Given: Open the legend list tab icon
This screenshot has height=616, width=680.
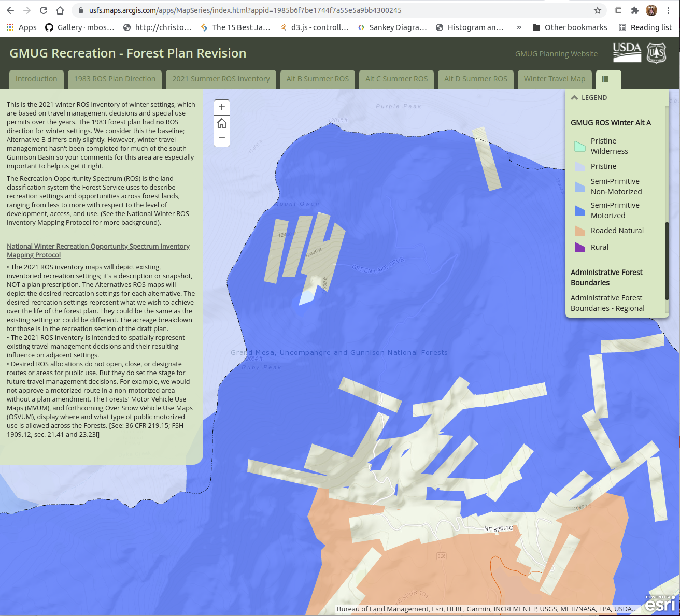Looking at the screenshot, I should coord(605,79).
